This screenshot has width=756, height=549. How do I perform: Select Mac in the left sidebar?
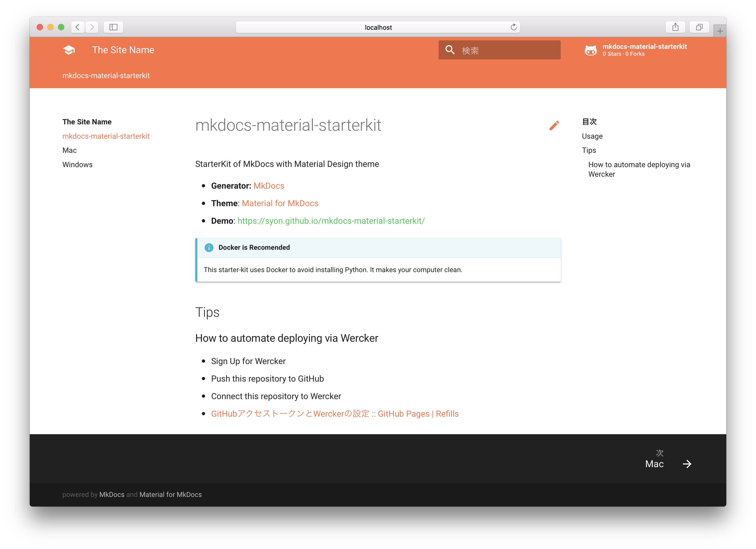(69, 150)
